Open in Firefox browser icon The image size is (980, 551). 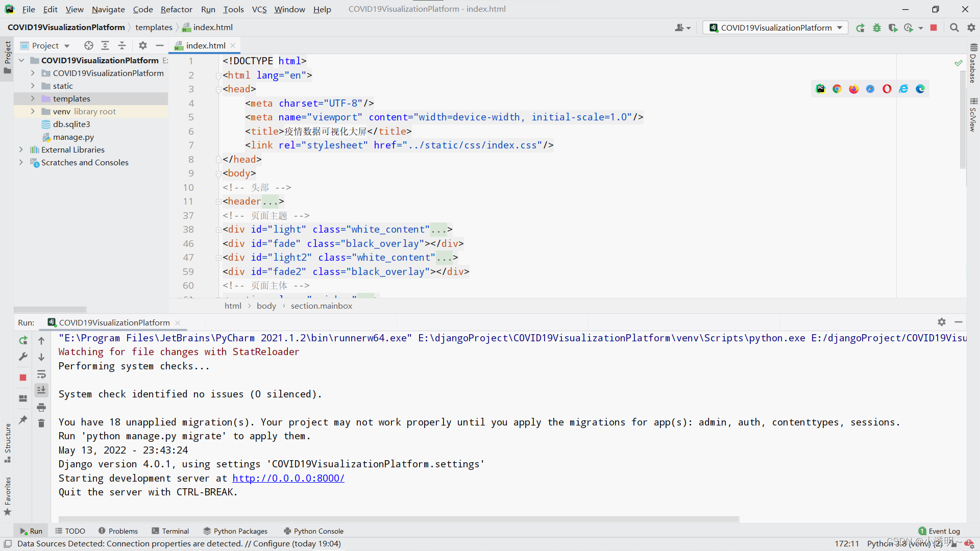tap(854, 89)
